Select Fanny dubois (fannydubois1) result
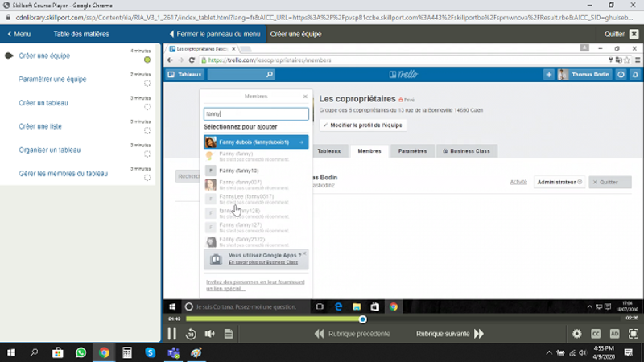644x362 pixels. [x=256, y=142]
